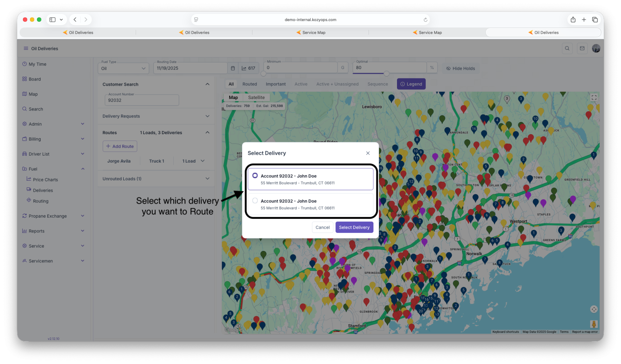621x364 pixels.
Task: Close the Select Delivery dialog
Action: point(368,153)
